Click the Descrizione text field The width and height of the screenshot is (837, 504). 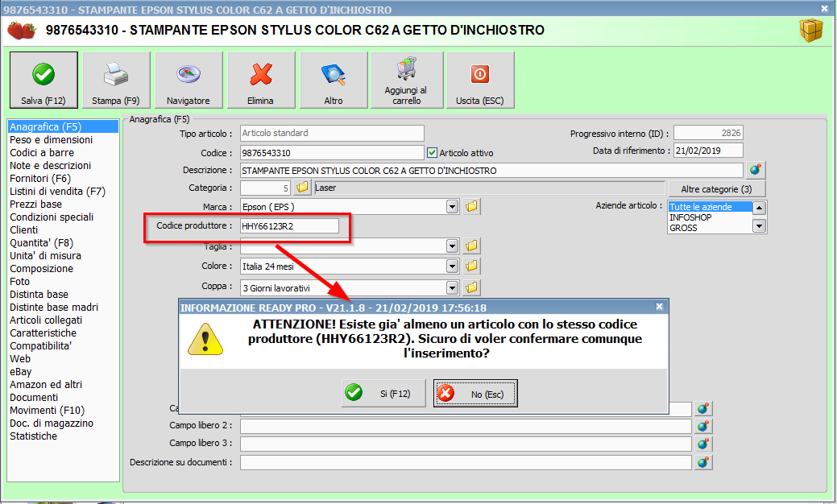[x=491, y=171]
